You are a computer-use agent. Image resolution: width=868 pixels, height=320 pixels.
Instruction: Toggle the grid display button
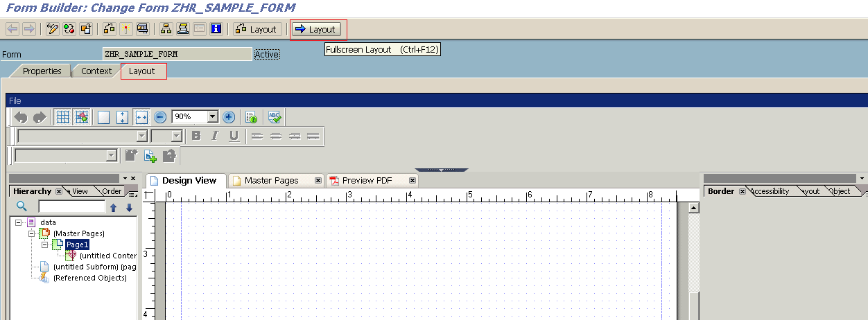click(63, 117)
